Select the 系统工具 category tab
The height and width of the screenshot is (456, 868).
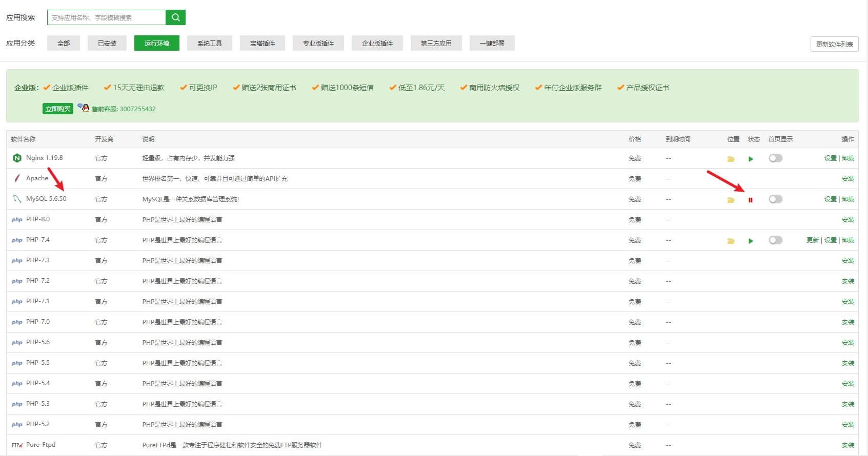point(210,43)
